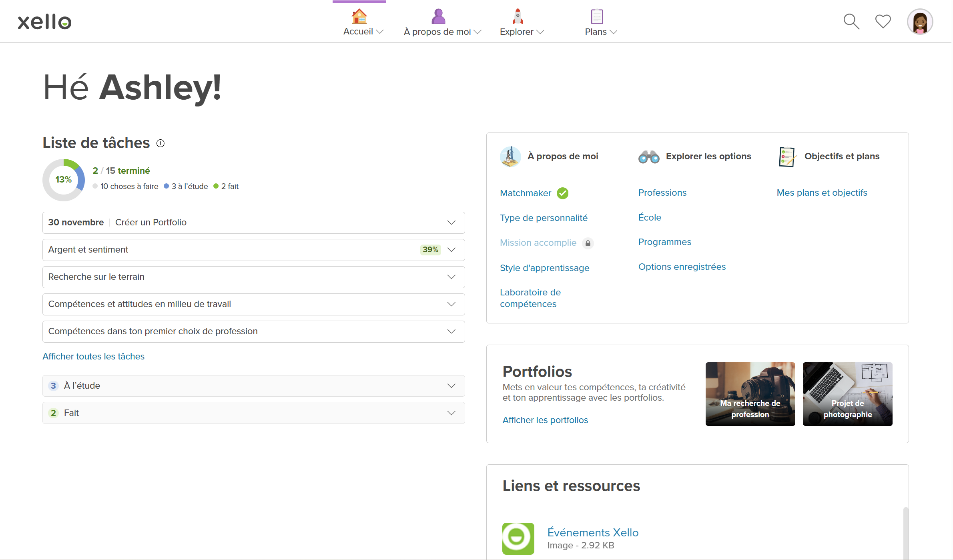Open the Explorer menu
This screenshot has height=560, width=953.
(x=522, y=32)
